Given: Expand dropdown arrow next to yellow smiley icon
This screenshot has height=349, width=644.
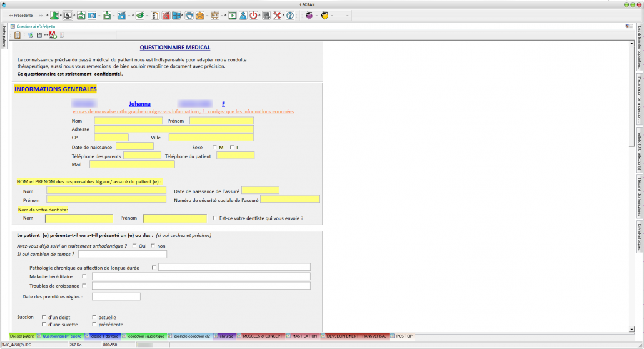Looking at the screenshot, I should point(333,16).
